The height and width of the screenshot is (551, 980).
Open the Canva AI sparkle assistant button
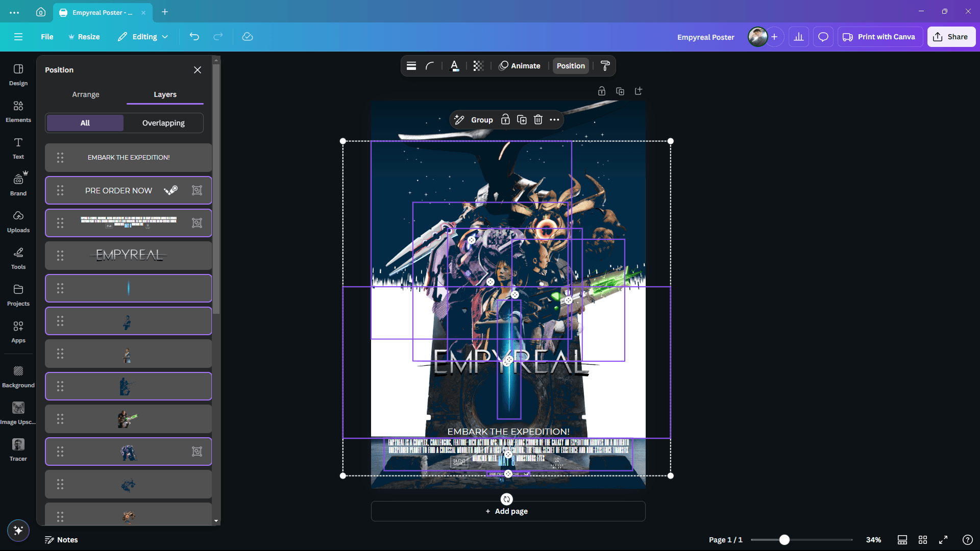(18, 531)
